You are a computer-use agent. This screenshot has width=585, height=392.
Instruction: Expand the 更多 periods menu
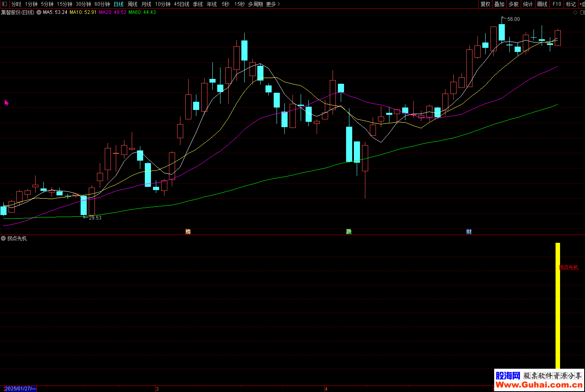click(273, 4)
